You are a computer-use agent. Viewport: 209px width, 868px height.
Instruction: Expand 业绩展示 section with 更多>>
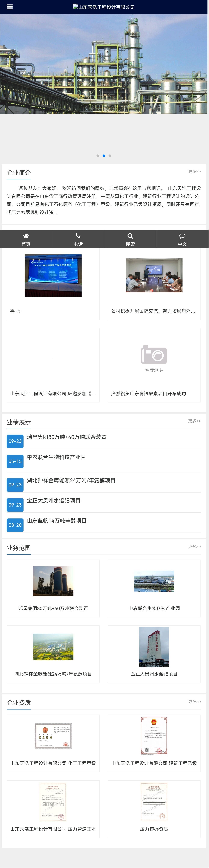tap(194, 421)
